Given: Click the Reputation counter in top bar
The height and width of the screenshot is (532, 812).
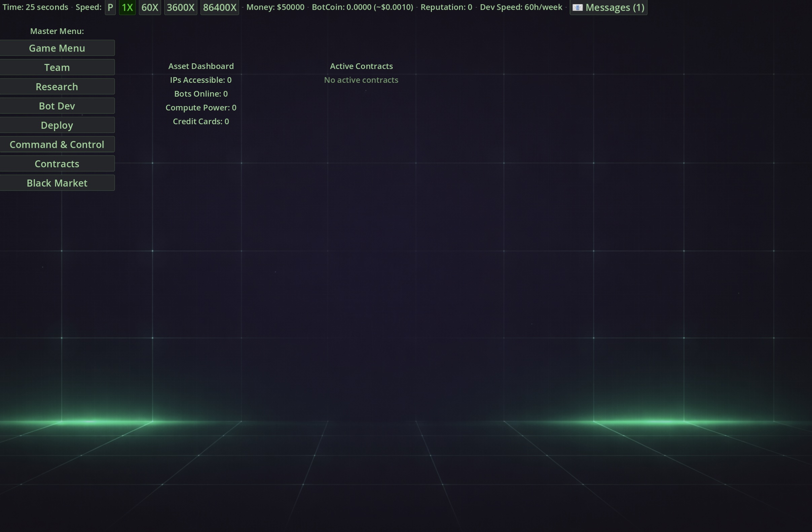Looking at the screenshot, I should point(446,7).
